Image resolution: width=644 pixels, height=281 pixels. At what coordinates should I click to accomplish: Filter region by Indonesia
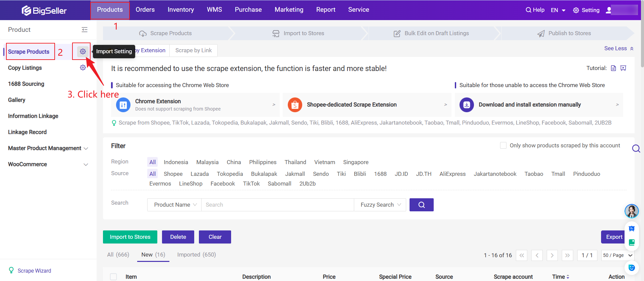(x=176, y=162)
